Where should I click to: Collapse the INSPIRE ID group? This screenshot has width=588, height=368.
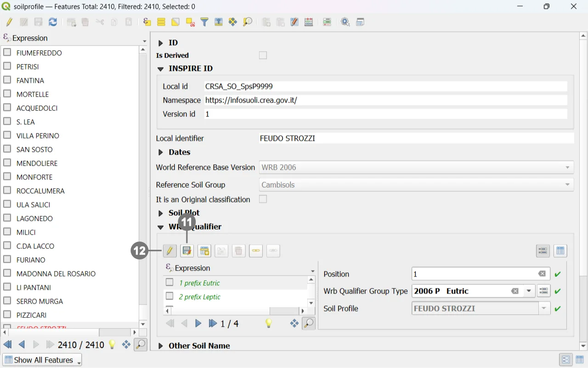click(x=161, y=69)
